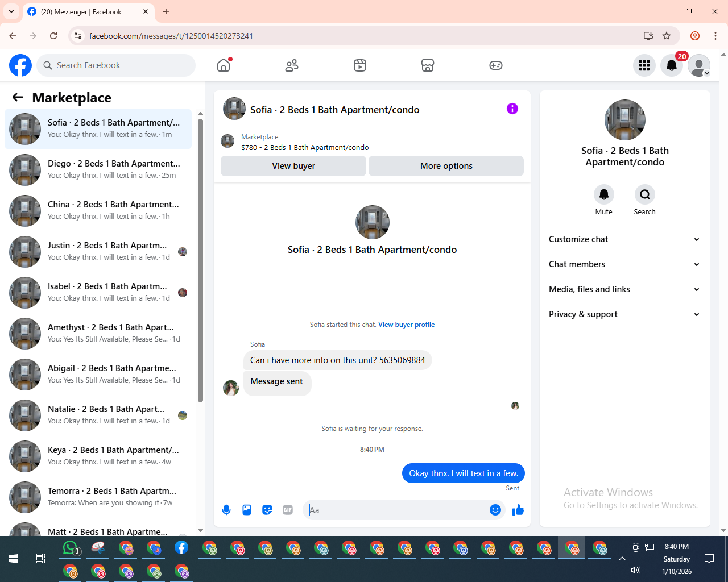The image size is (728, 582).
Task: Open Keya's apartment conversation
Action: tap(98, 456)
